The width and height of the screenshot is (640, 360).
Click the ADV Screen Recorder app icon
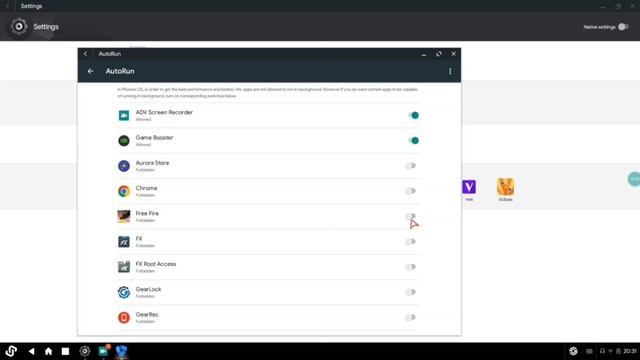coord(124,116)
